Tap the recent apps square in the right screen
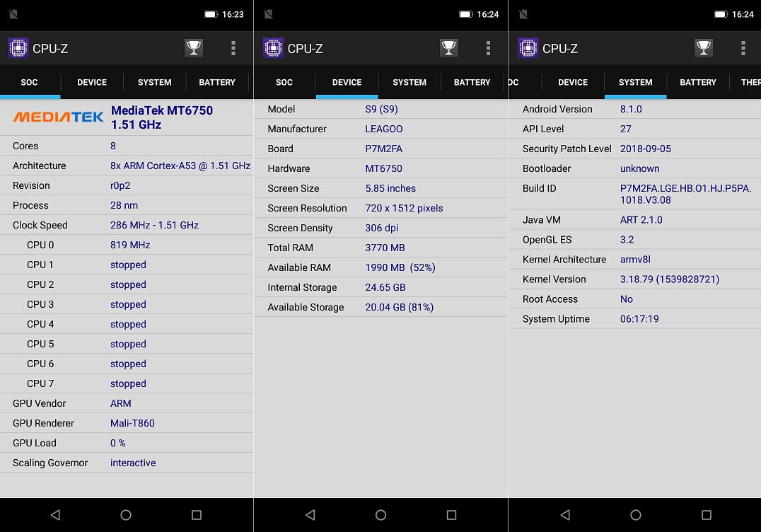Image resolution: width=761 pixels, height=532 pixels. pyautogui.click(x=707, y=515)
